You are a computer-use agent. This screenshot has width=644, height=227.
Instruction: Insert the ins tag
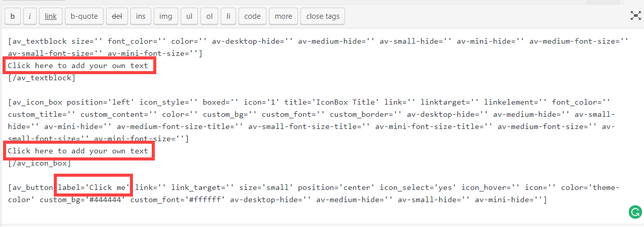click(141, 16)
